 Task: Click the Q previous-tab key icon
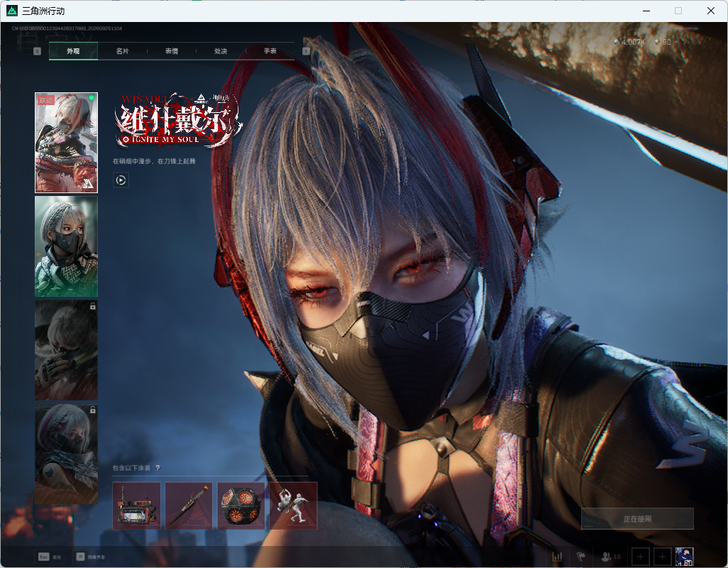pos(37,51)
